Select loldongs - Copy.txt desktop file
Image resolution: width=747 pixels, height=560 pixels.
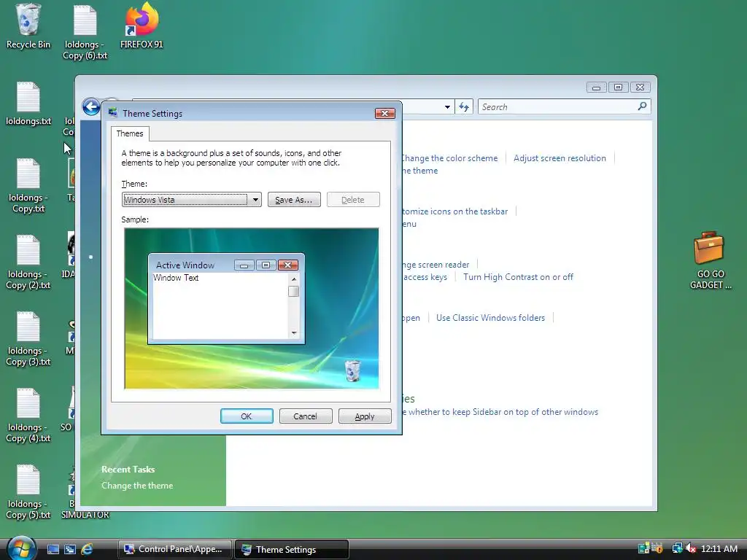[28, 186]
